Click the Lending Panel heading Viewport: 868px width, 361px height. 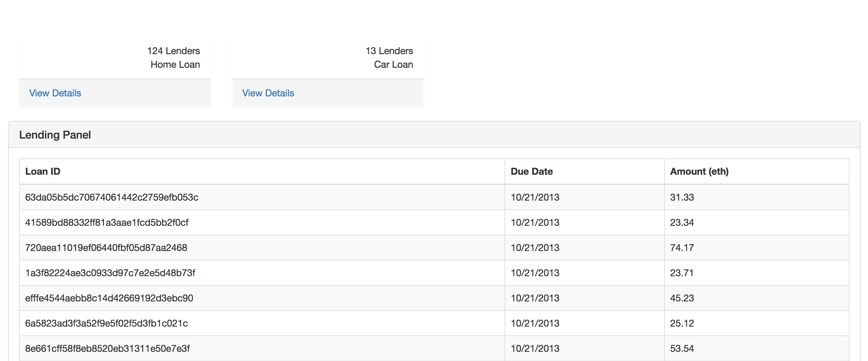(x=55, y=135)
